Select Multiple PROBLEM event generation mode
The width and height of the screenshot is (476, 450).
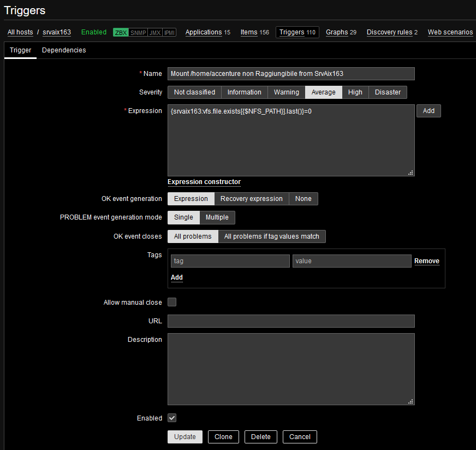click(217, 217)
